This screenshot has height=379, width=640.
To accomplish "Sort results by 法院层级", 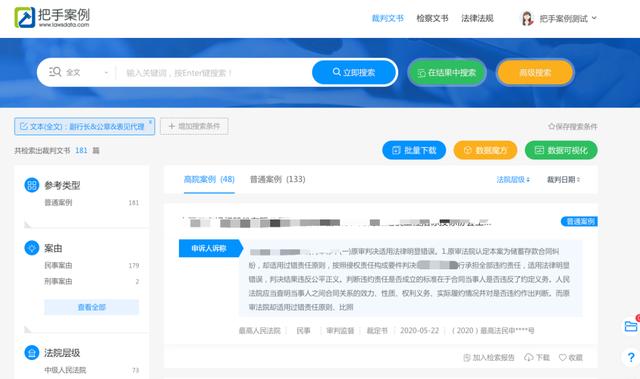I will tap(513, 180).
